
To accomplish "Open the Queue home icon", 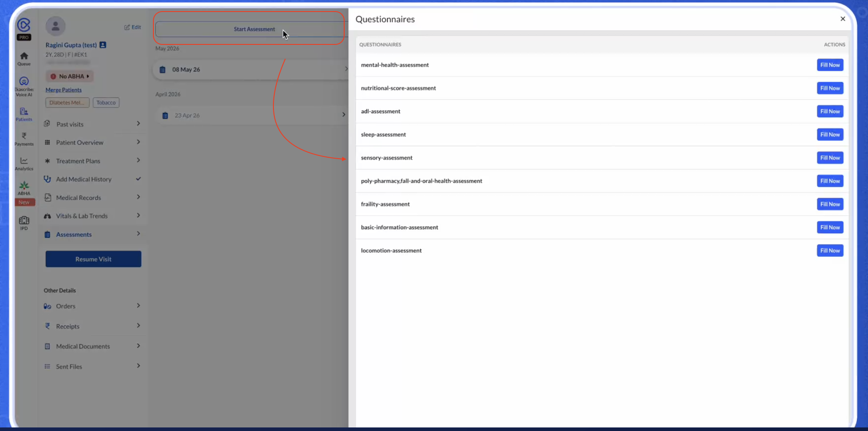I will click(24, 56).
